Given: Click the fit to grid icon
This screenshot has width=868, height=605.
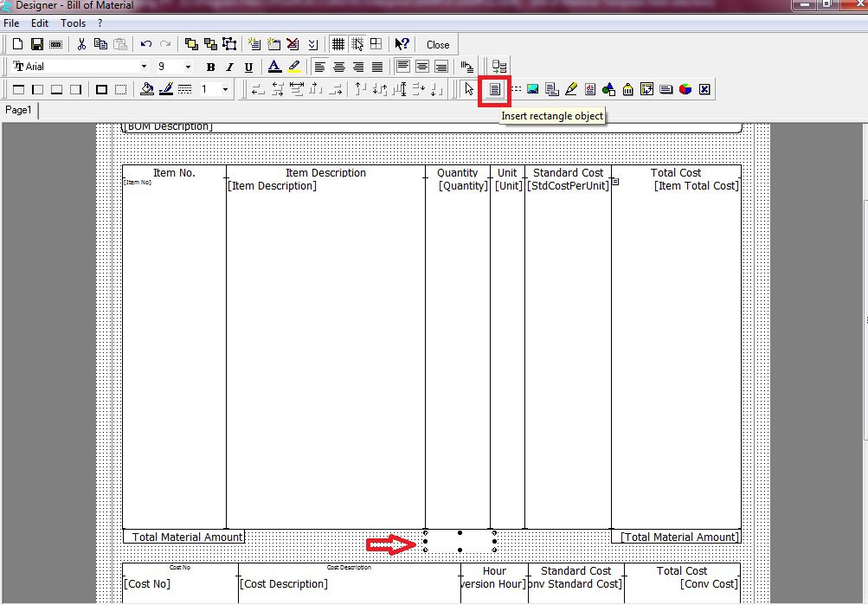Looking at the screenshot, I should click(376, 44).
